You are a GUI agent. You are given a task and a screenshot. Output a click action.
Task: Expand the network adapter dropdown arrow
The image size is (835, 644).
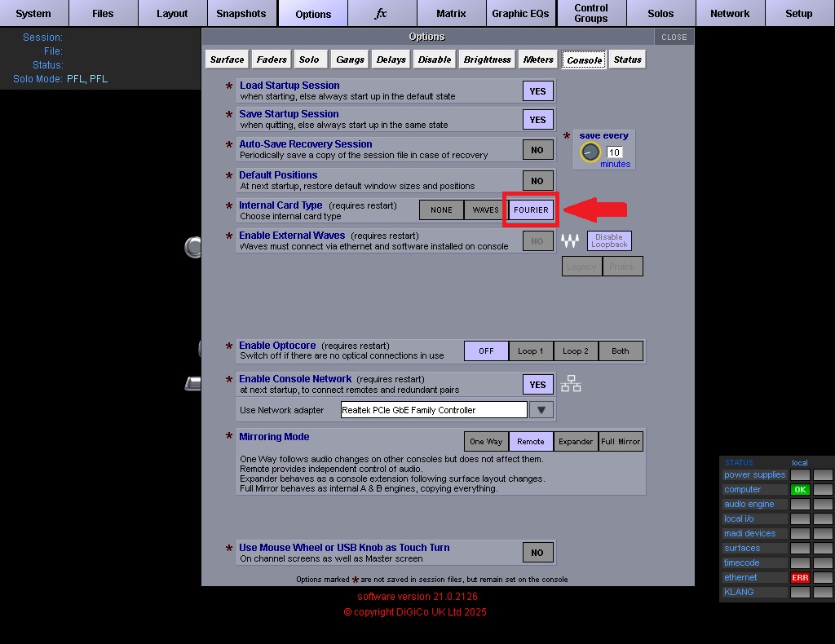(x=541, y=410)
